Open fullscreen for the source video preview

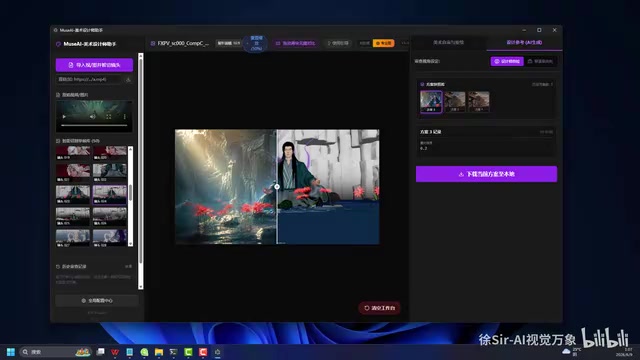(109, 117)
